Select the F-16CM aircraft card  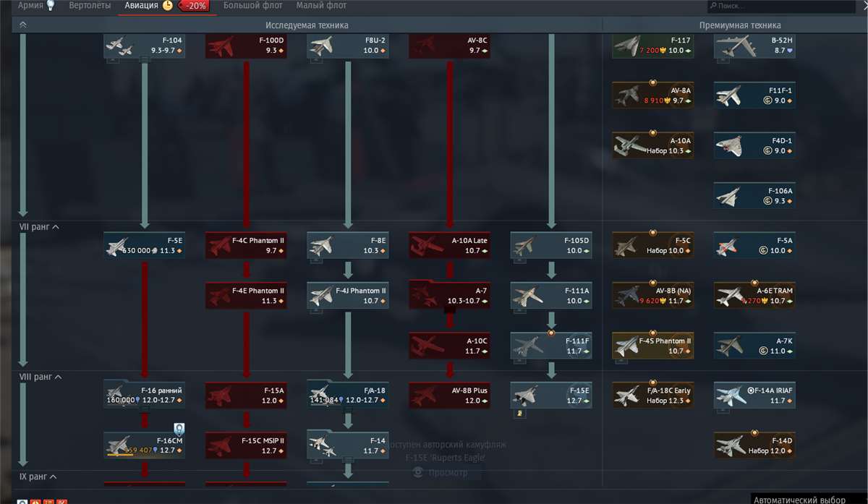[144, 445]
